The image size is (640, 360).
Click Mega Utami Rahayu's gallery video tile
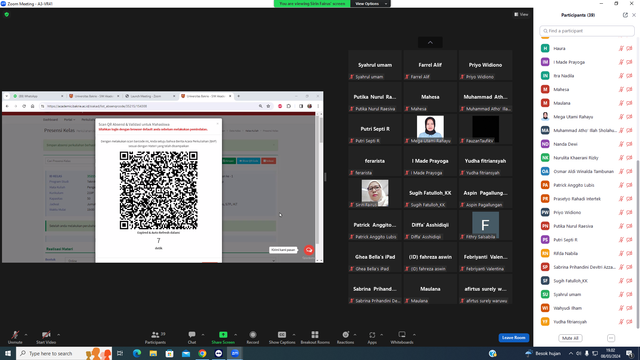pos(430,129)
